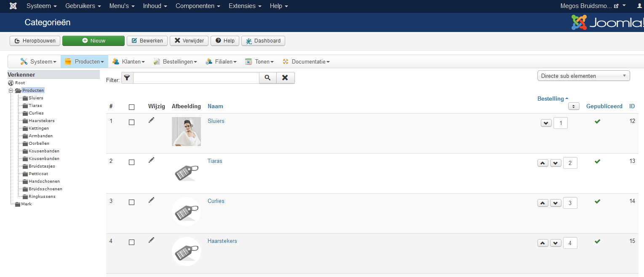Open the Componenten top menu
Screen dimensions: 644x277
click(x=198, y=6)
